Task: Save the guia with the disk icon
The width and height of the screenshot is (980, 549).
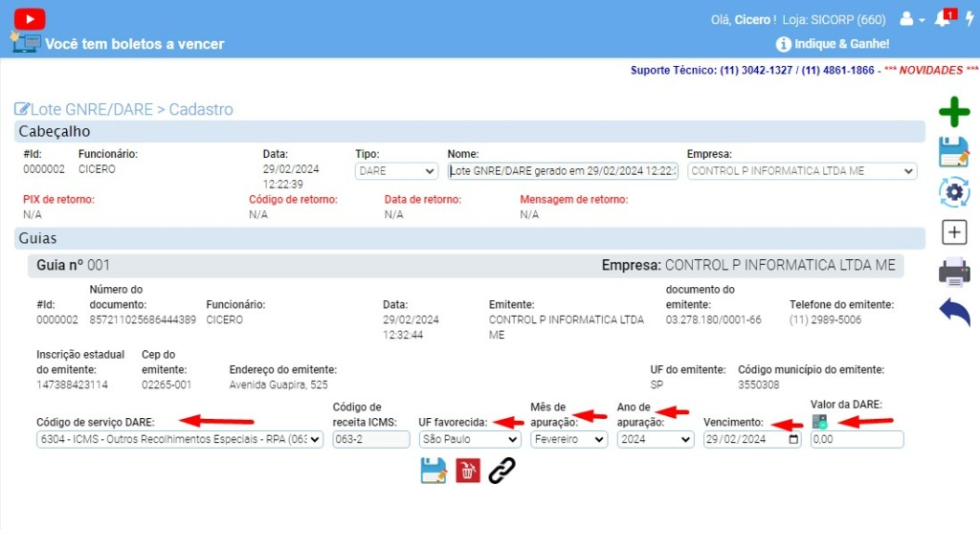Action: tap(434, 471)
